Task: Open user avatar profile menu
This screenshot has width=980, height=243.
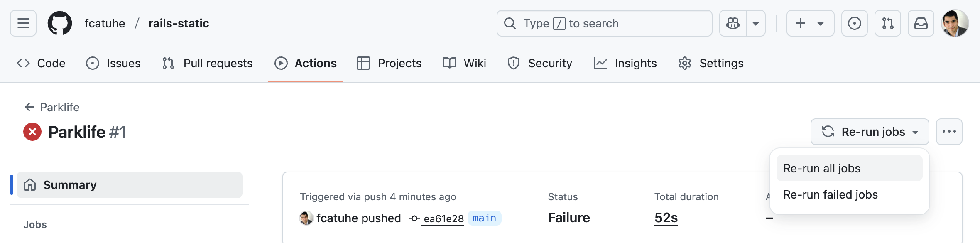Action: point(955,23)
